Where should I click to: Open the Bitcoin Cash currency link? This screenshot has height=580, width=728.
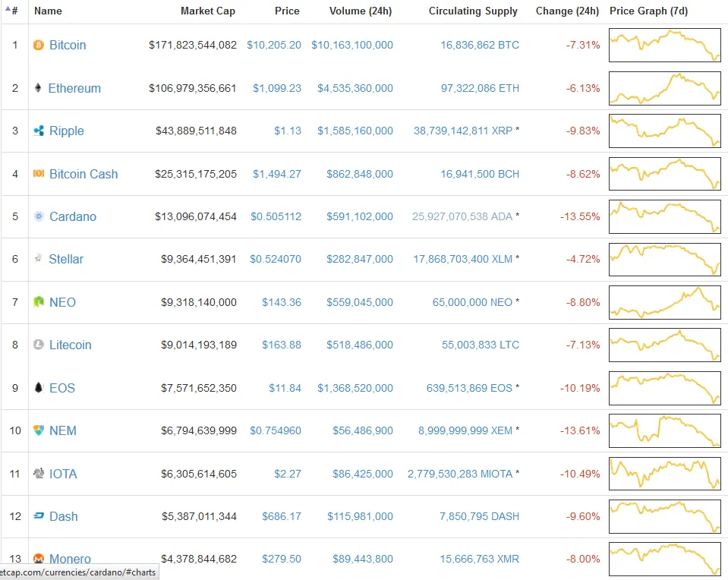click(84, 174)
